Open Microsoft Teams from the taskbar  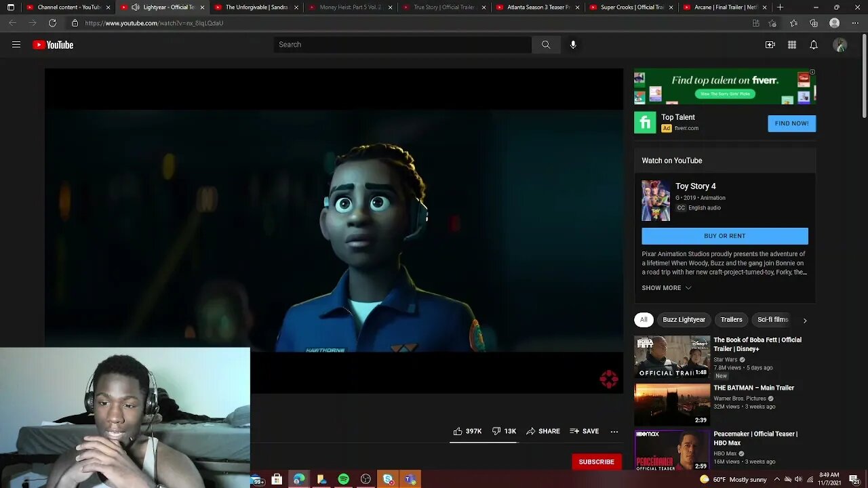(410, 479)
